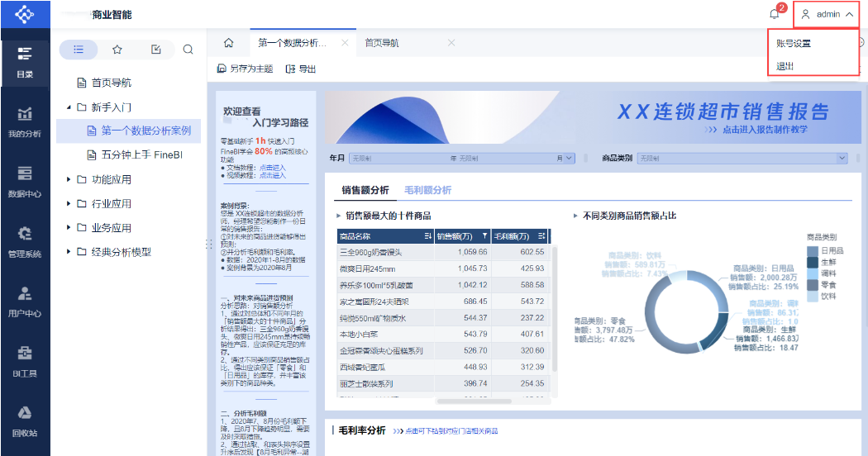The width and height of the screenshot is (868, 456).
Task: Sort by the 商品名称 column icon
Action: coord(428,236)
